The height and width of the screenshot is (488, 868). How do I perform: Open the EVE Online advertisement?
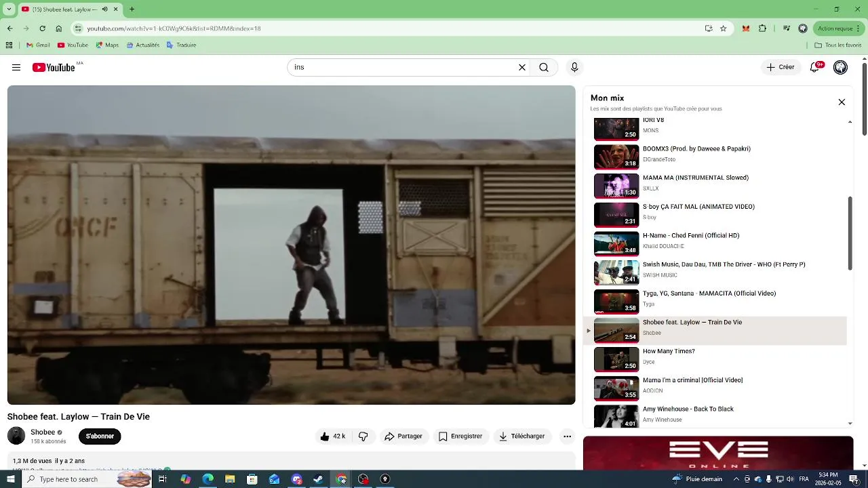tap(718, 453)
